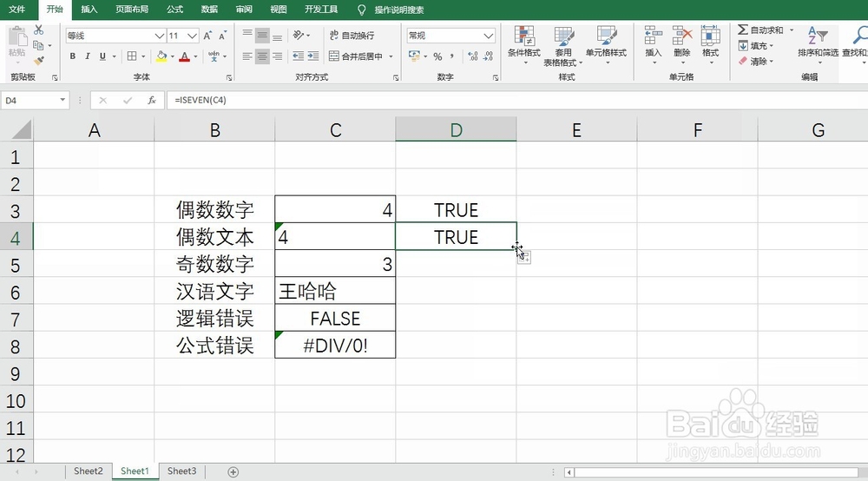Toggle Italic formatting
This screenshot has width=868, height=481.
88,56
